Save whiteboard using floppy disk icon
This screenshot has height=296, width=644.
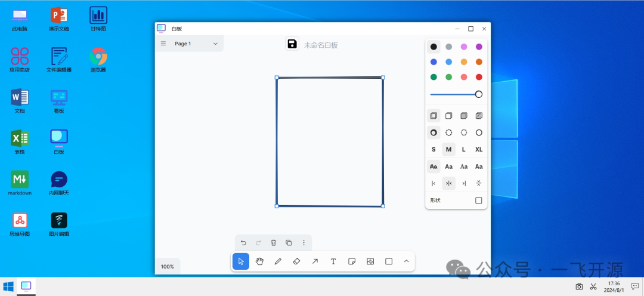pos(292,44)
